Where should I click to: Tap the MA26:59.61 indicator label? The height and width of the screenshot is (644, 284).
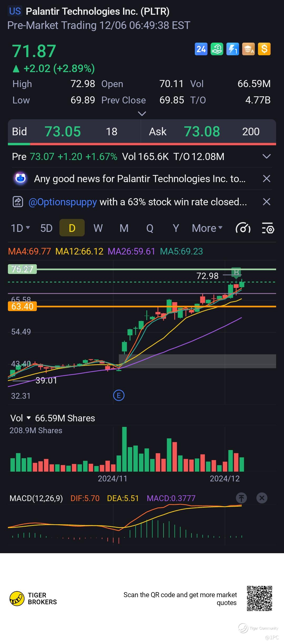click(x=131, y=251)
